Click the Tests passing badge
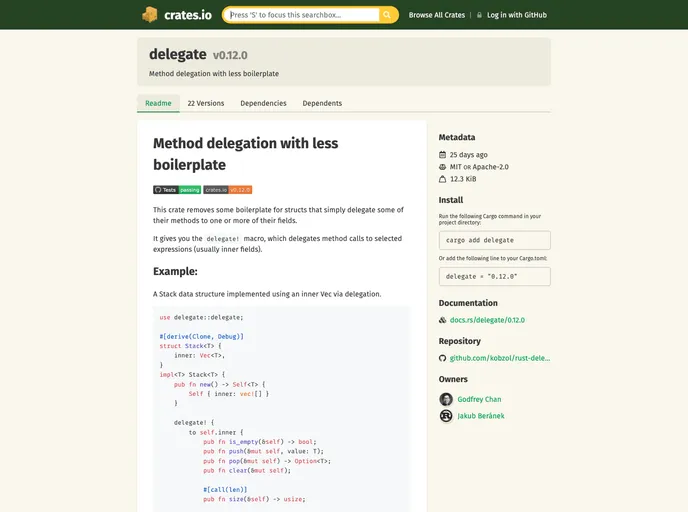This screenshot has height=512, width=688. point(177,190)
